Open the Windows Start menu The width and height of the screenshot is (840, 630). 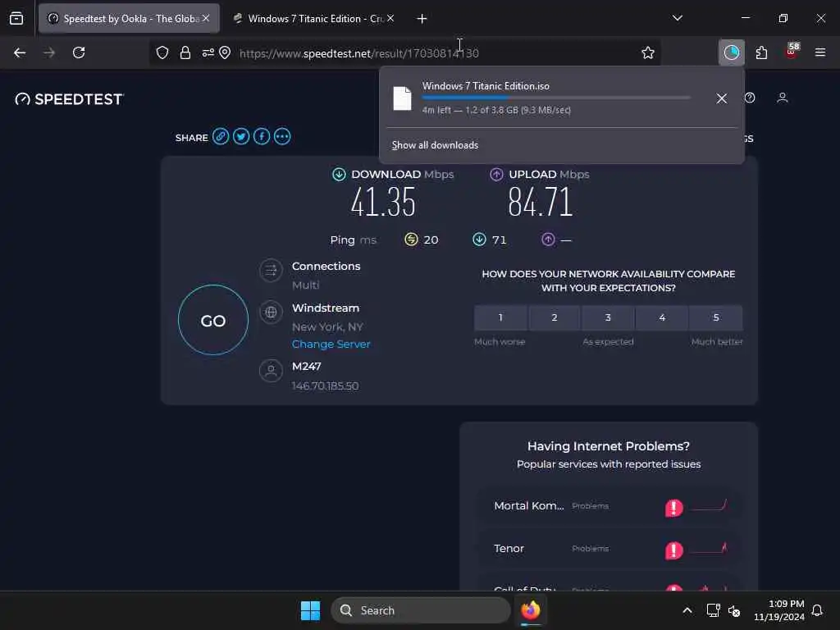pos(310,610)
